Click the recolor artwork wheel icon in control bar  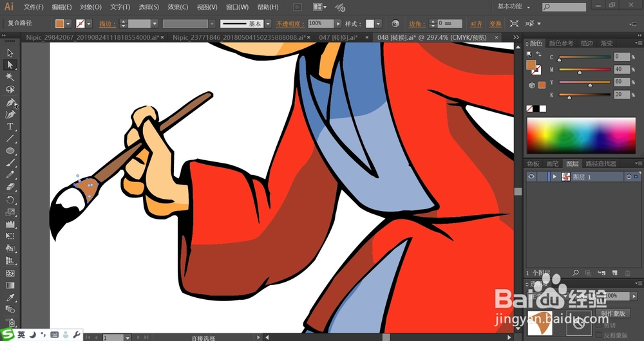395,24
